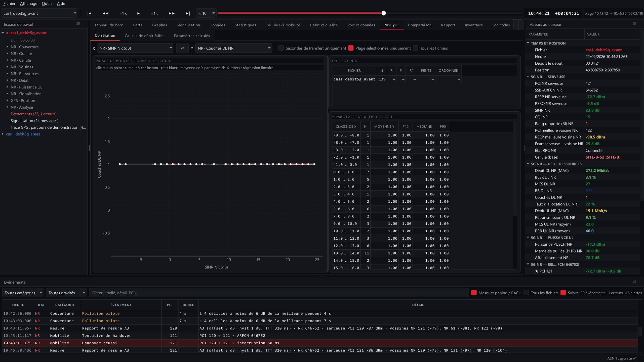The height and width of the screenshot is (362, 644).
Task: Open Paramètres calculés subtab
Action: coord(192,36)
